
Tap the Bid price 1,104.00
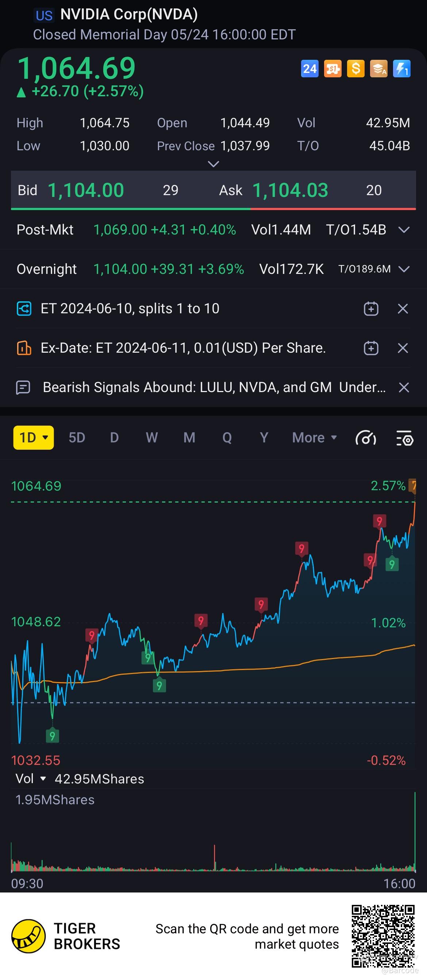[86, 190]
